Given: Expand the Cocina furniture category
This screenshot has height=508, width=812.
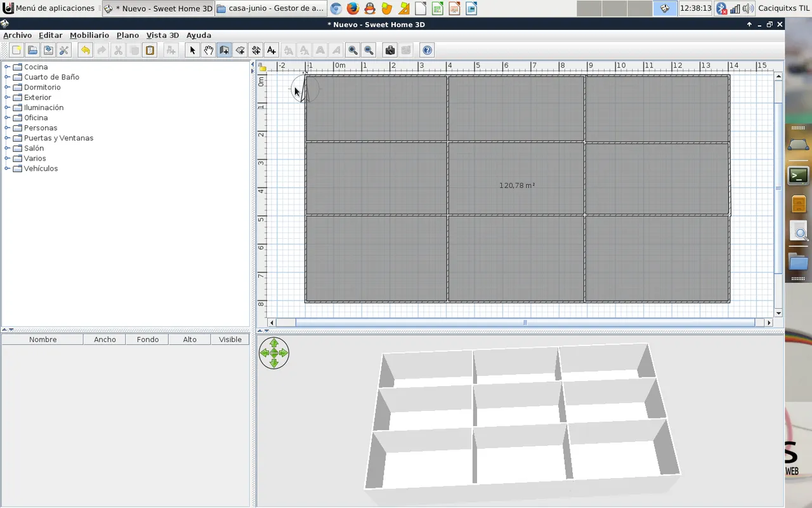Looking at the screenshot, I should coord(8,67).
